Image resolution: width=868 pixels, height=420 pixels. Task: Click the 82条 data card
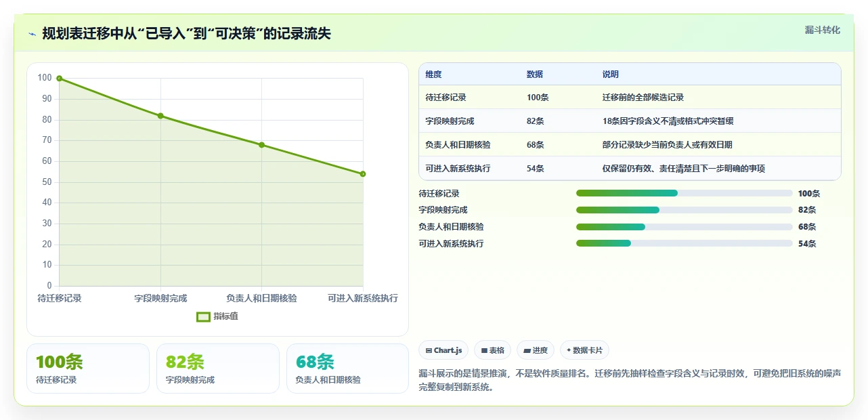[x=218, y=369]
